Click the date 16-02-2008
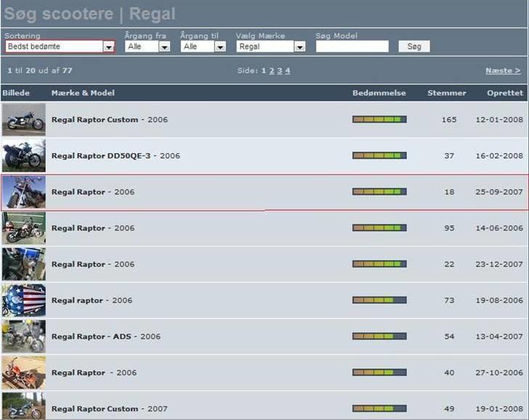Screen dimensions: 529x420 pos(499,156)
